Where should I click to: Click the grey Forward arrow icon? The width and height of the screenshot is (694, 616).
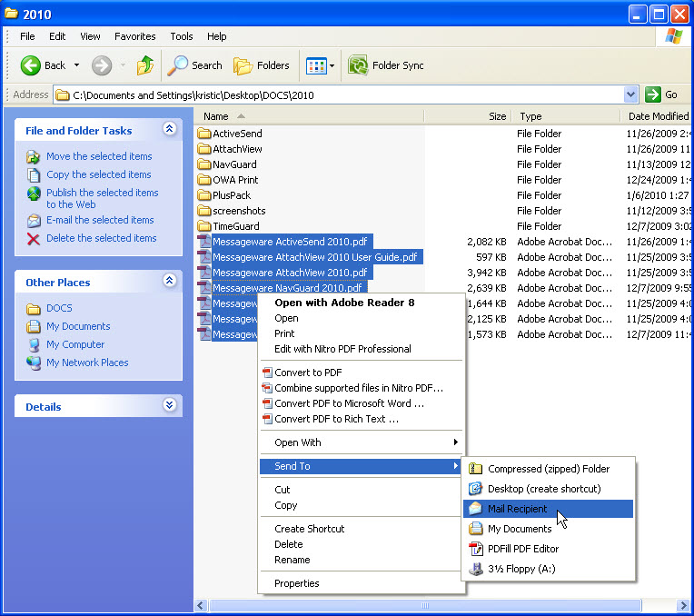102,65
